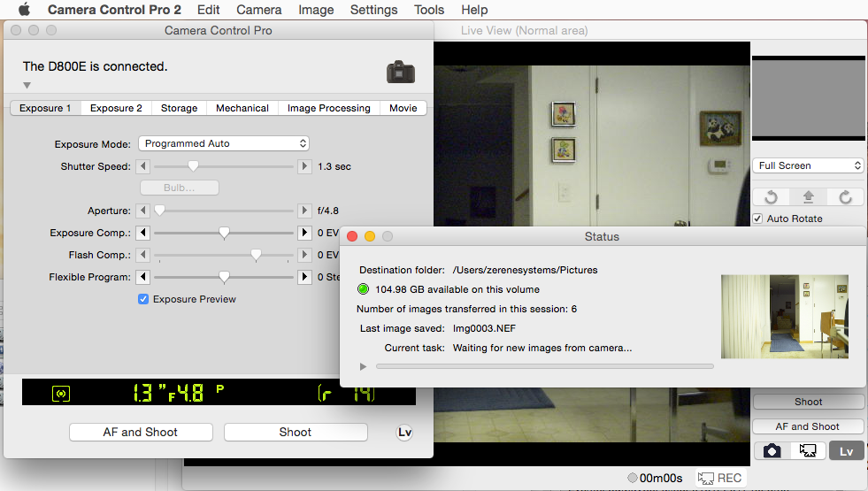Click the Live View preview image
The height and width of the screenshot is (491, 868).
(x=592, y=146)
